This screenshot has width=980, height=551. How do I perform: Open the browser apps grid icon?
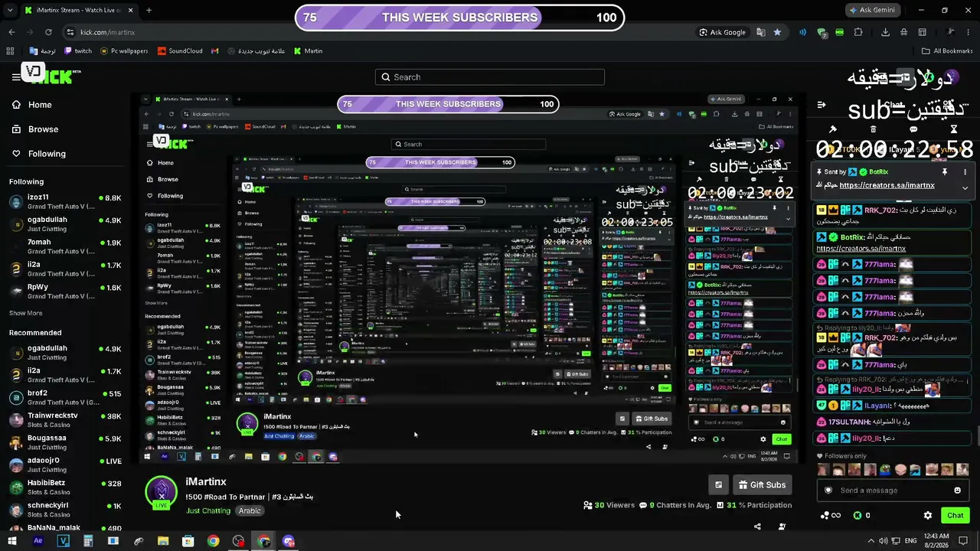click(x=10, y=51)
